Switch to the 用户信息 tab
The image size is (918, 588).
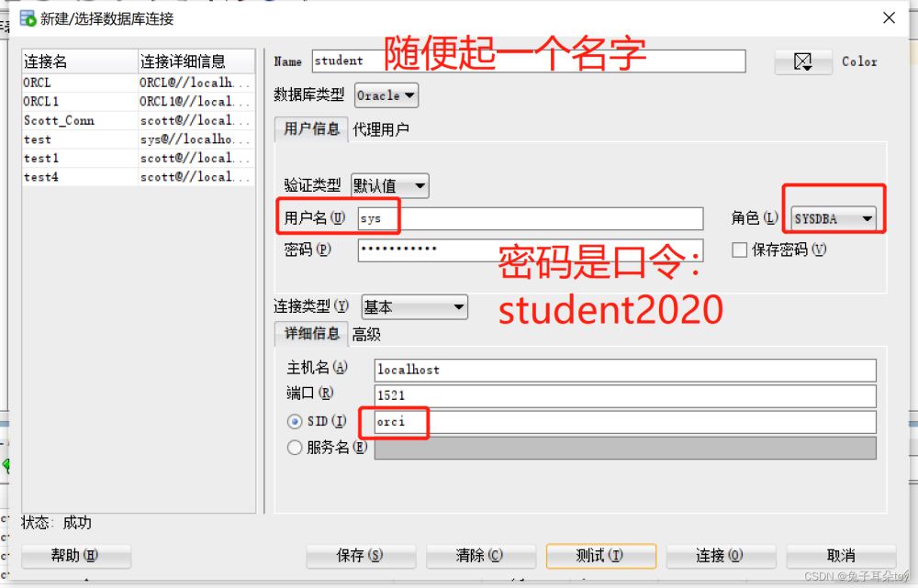click(311, 129)
